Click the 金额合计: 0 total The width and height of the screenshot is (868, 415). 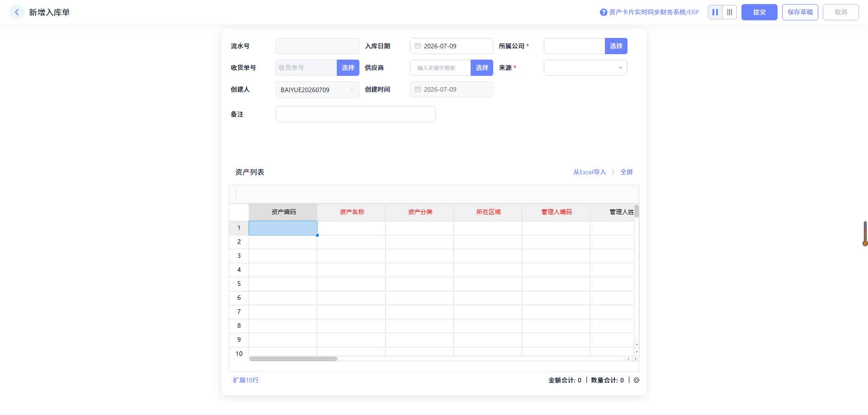click(x=565, y=380)
